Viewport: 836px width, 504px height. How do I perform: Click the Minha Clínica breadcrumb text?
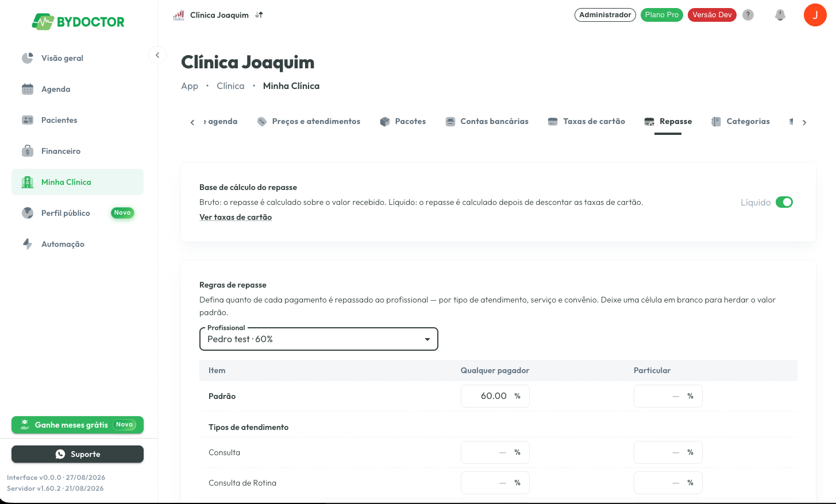[291, 86]
